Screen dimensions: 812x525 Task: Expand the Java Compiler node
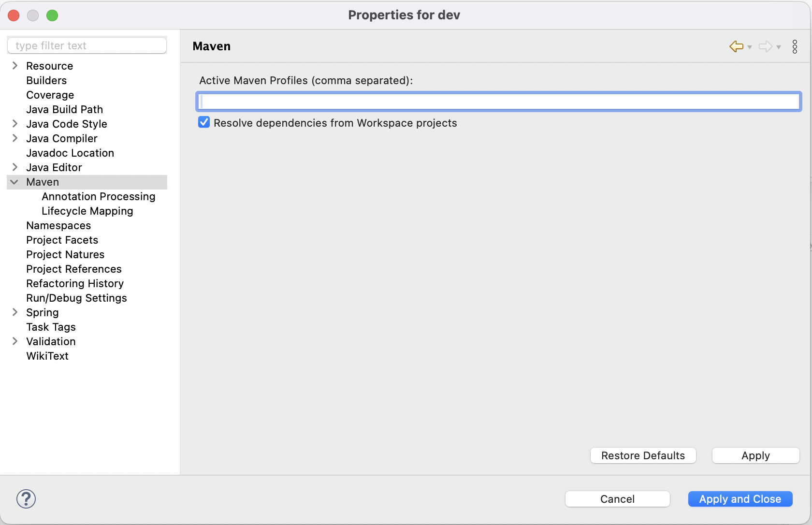point(15,138)
